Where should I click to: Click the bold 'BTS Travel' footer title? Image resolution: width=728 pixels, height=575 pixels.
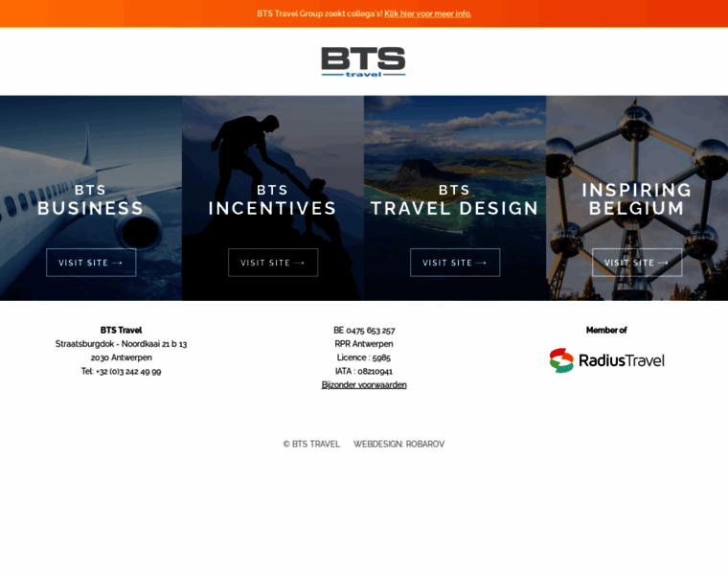(x=122, y=331)
